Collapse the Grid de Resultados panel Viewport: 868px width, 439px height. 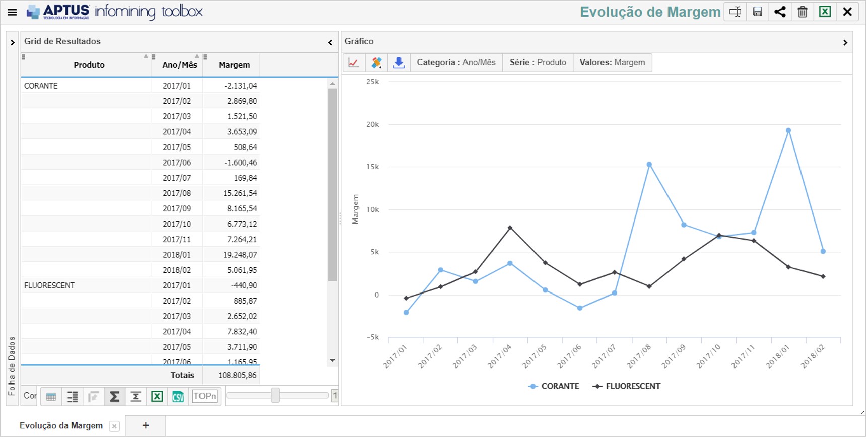click(x=330, y=43)
